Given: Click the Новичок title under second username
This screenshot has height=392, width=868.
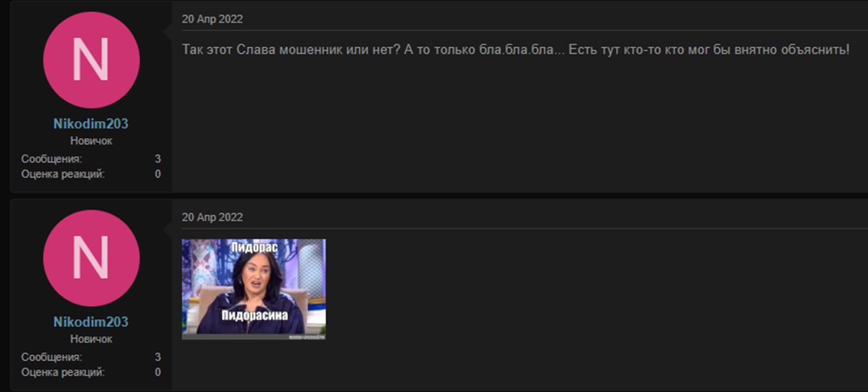Looking at the screenshot, I should pos(91,339).
